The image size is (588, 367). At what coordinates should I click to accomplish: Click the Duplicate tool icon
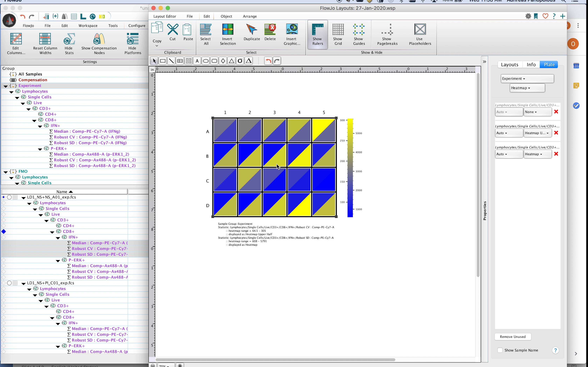coord(251,30)
